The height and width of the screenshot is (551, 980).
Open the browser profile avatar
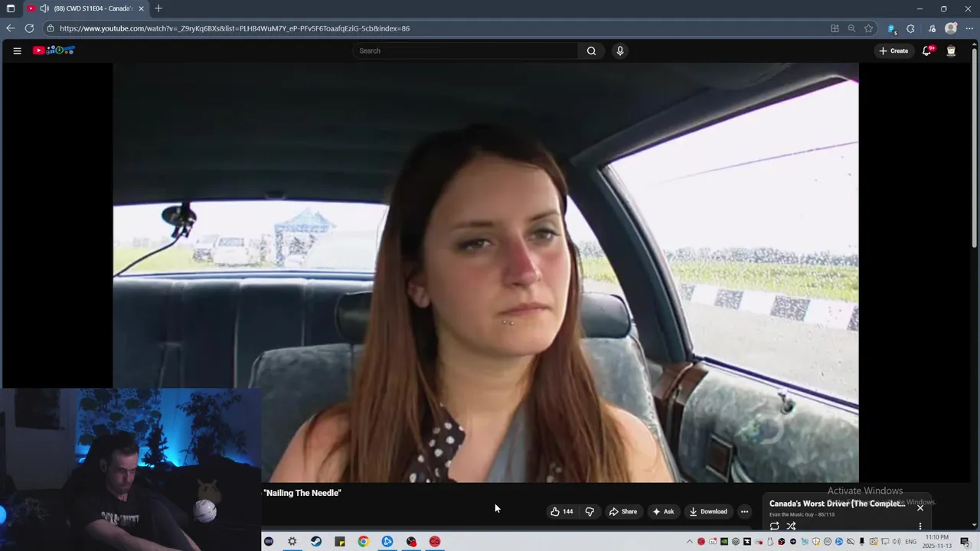point(951,28)
